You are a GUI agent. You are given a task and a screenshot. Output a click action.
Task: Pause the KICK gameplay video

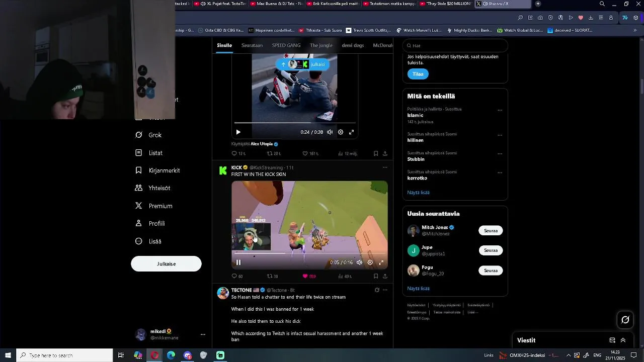[x=238, y=262]
